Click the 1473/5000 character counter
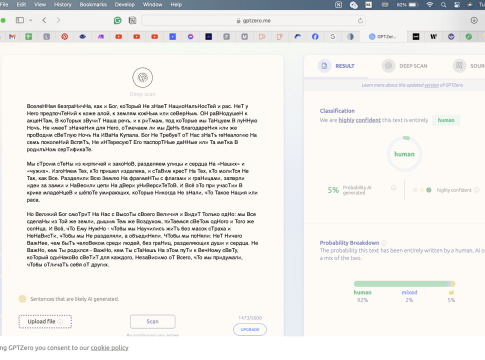The width and height of the screenshot is (485, 360). point(250,318)
